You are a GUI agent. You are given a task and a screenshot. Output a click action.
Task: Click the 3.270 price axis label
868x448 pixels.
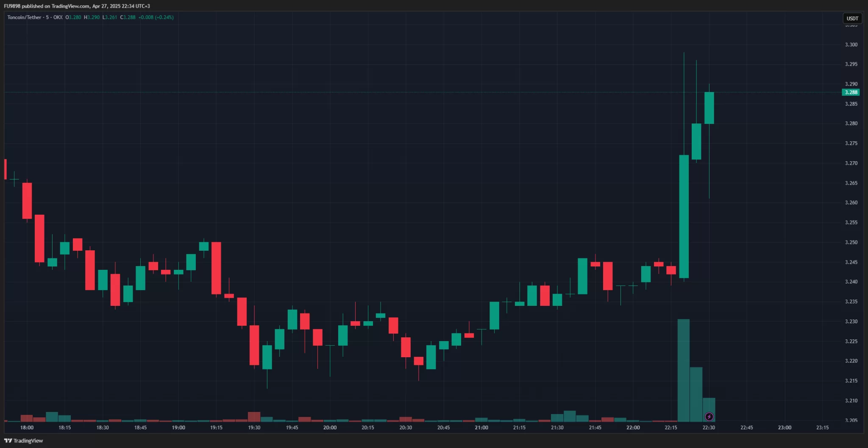point(851,163)
